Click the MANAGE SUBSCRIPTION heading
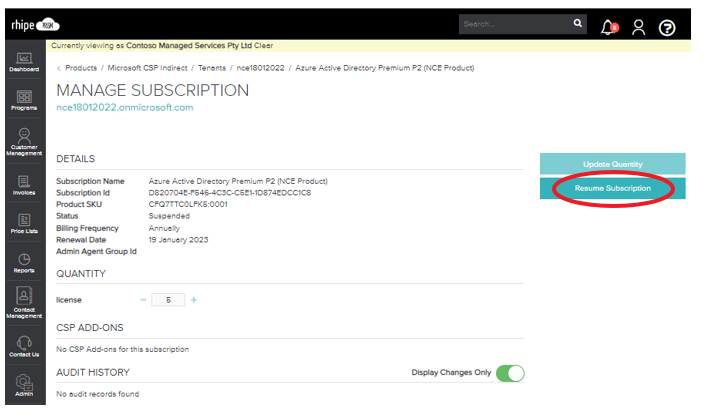The height and width of the screenshot is (419, 705). tap(152, 90)
